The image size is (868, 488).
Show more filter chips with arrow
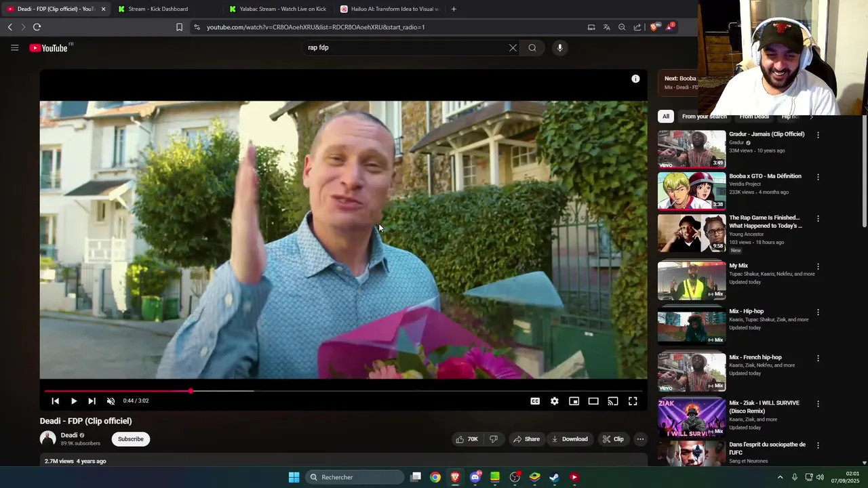click(x=812, y=117)
